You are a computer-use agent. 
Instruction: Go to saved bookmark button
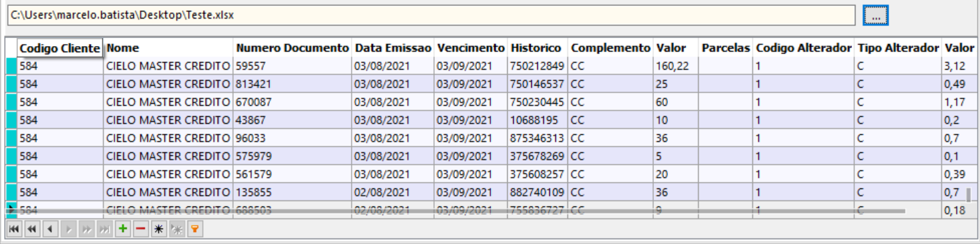[x=177, y=229]
